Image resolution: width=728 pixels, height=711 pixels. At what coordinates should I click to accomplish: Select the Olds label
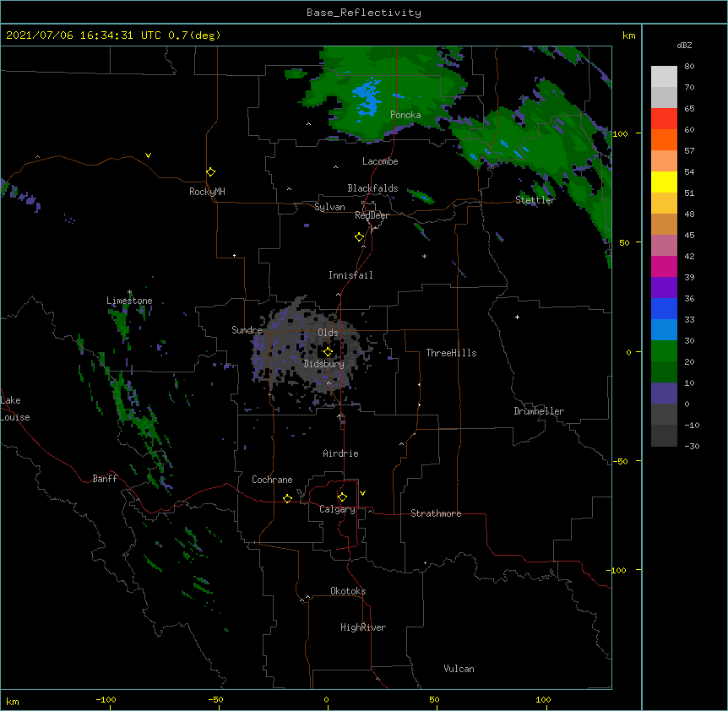(x=328, y=333)
